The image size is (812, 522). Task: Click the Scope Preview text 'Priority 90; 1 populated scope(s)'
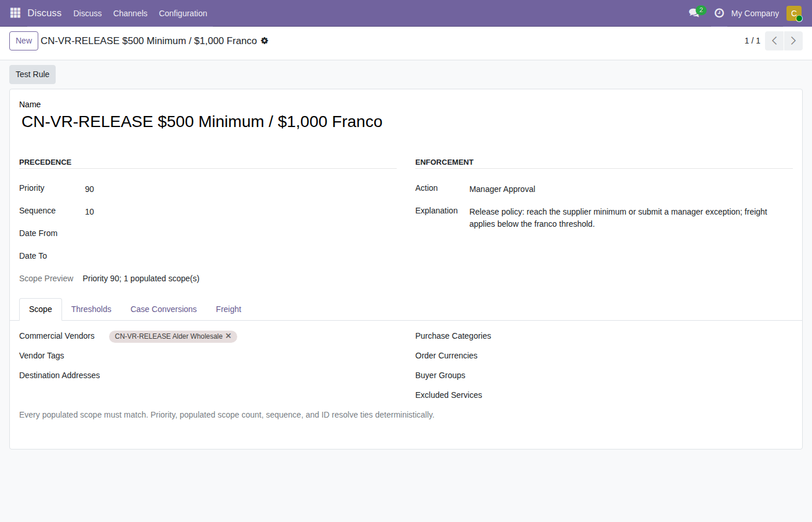141,278
